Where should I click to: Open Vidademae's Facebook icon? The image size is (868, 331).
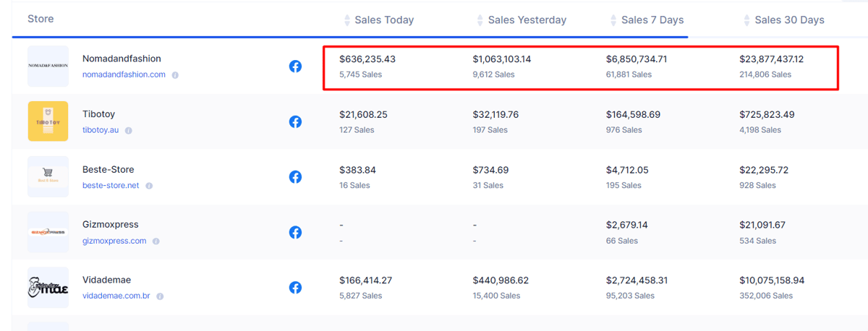[295, 288]
